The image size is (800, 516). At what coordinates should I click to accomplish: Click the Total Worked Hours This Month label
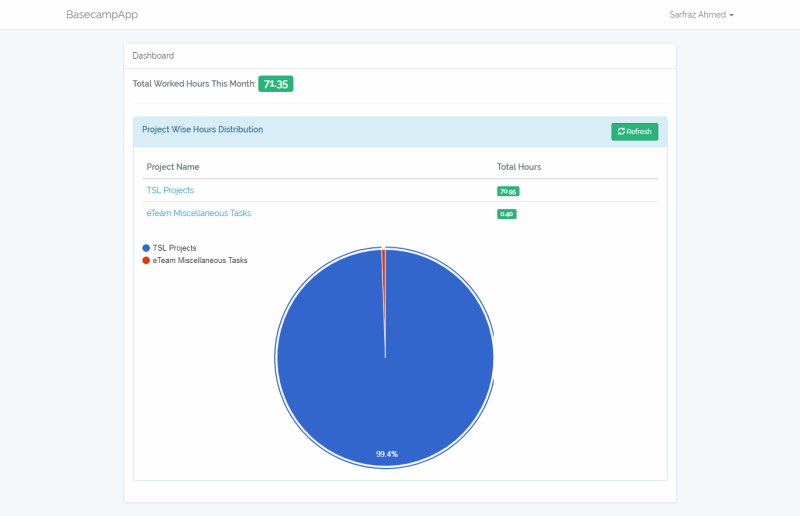click(x=194, y=84)
